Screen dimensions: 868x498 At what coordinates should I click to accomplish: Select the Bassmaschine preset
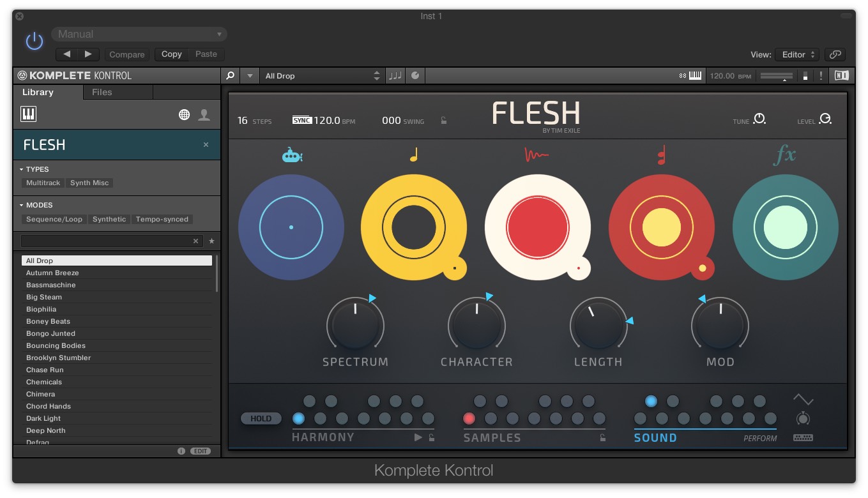(51, 285)
